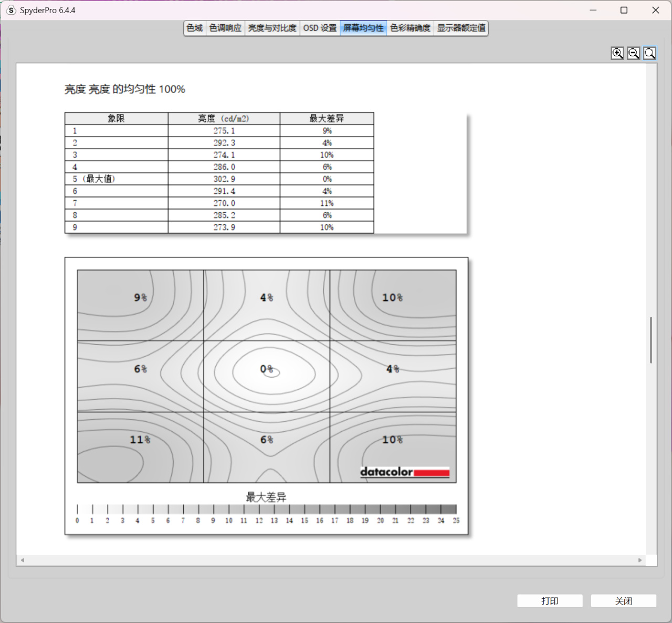Click the horizontal scrollbar left arrow
Screen dimensions: 672x623
click(x=23, y=560)
